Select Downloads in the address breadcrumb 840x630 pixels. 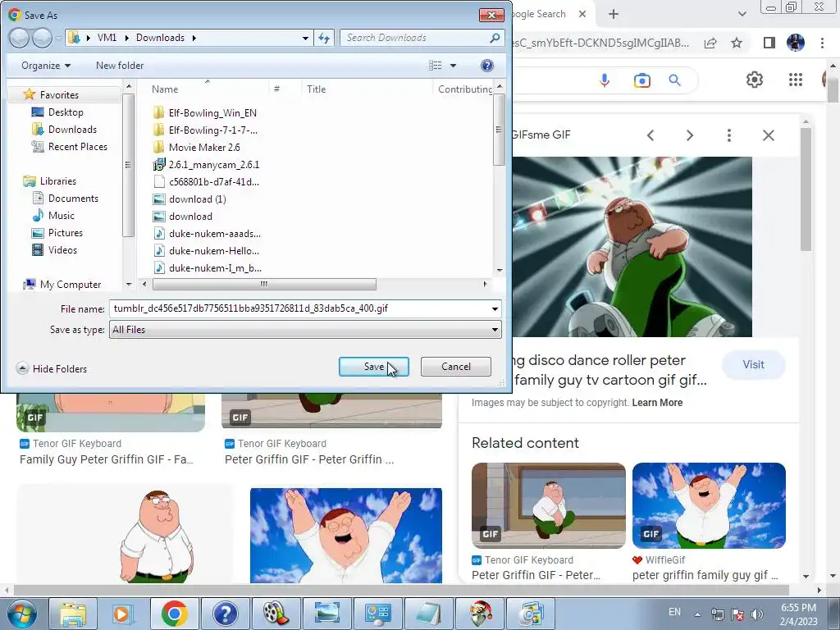[160, 38]
